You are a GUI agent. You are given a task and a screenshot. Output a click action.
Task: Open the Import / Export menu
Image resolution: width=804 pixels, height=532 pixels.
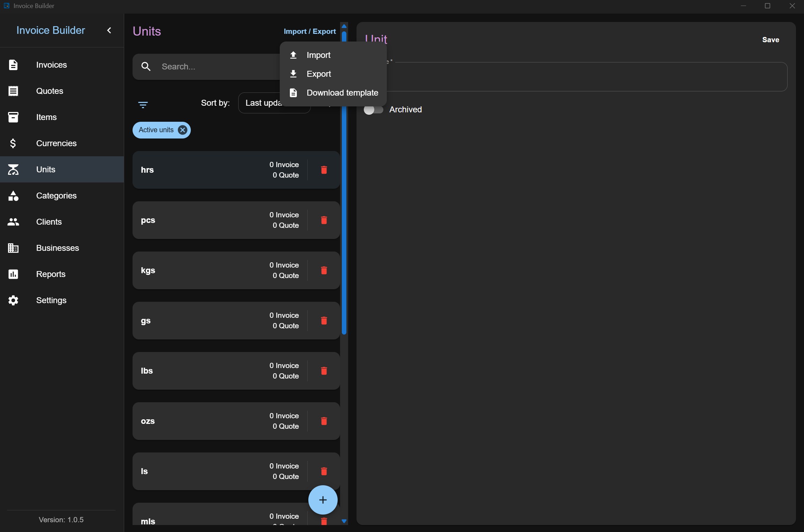[310, 31]
